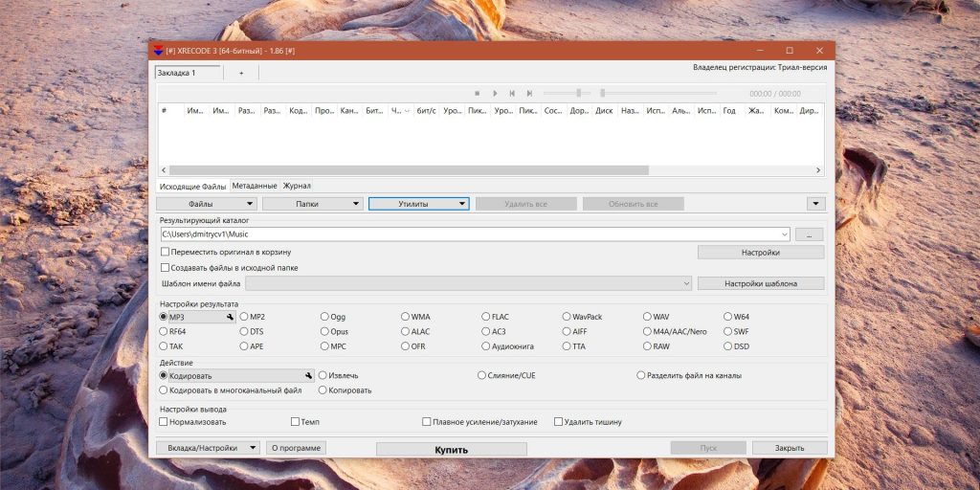Click the О программе button
Image resolution: width=980 pixels, height=490 pixels.
click(x=297, y=448)
